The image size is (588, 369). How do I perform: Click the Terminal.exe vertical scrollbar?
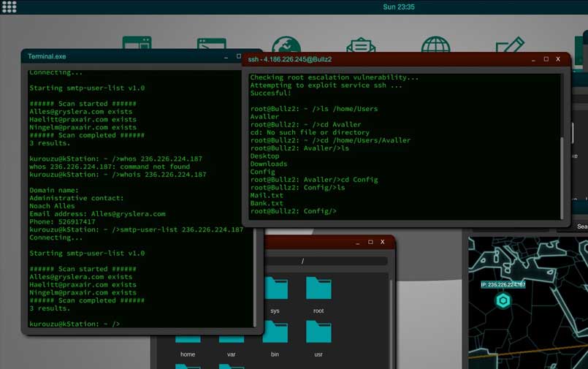pyautogui.click(x=255, y=278)
